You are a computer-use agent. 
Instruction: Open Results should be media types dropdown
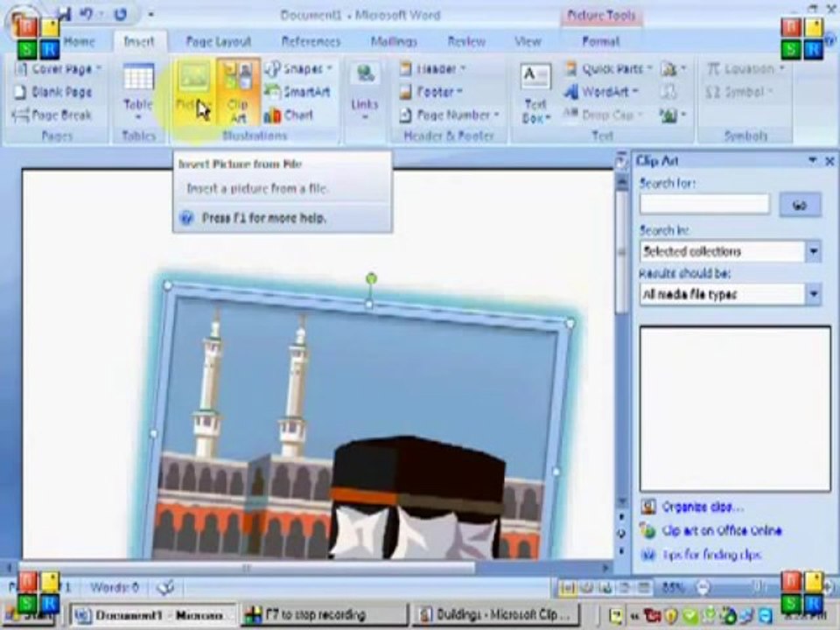coord(814,294)
